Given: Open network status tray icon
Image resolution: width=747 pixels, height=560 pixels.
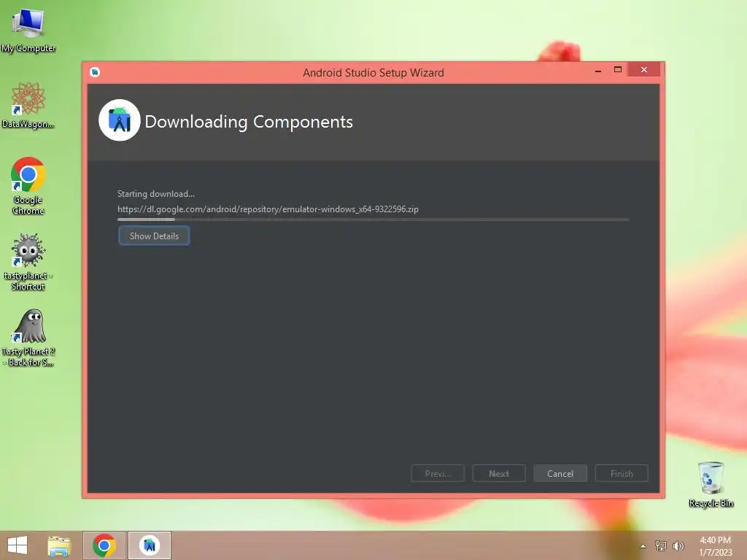Looking at the screenshot, I should [661, 545].
